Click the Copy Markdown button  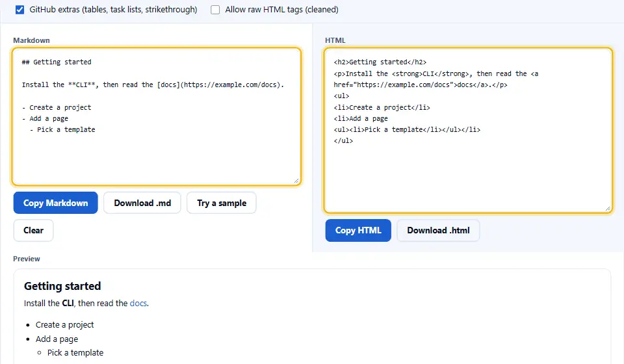(x=56, y=203)
